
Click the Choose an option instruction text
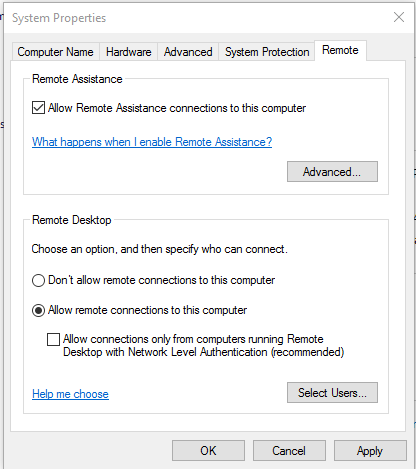click(x=159, y=249)
